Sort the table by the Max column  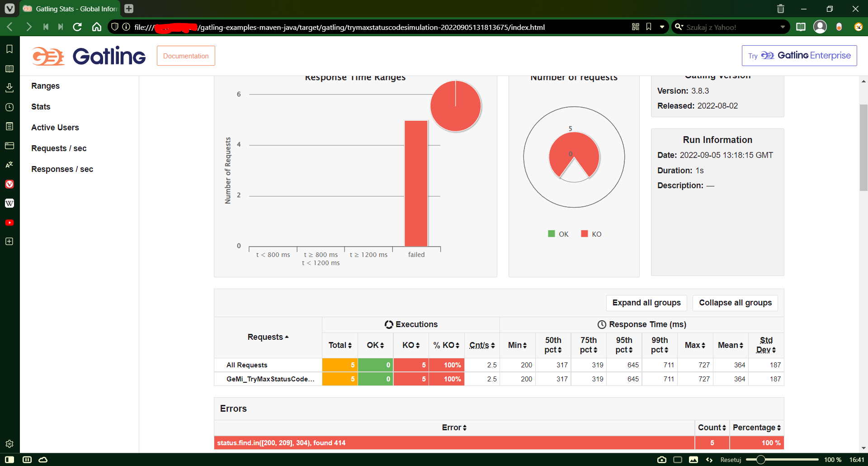(695, 345)
